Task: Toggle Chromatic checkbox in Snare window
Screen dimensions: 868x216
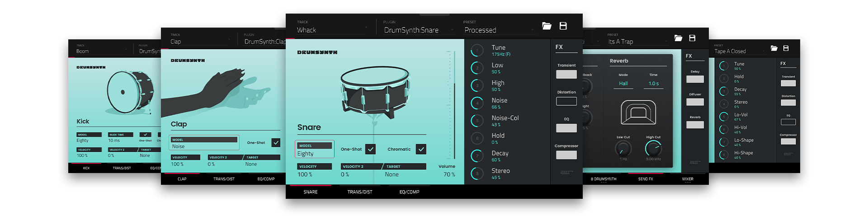Action: click(421, 149)
